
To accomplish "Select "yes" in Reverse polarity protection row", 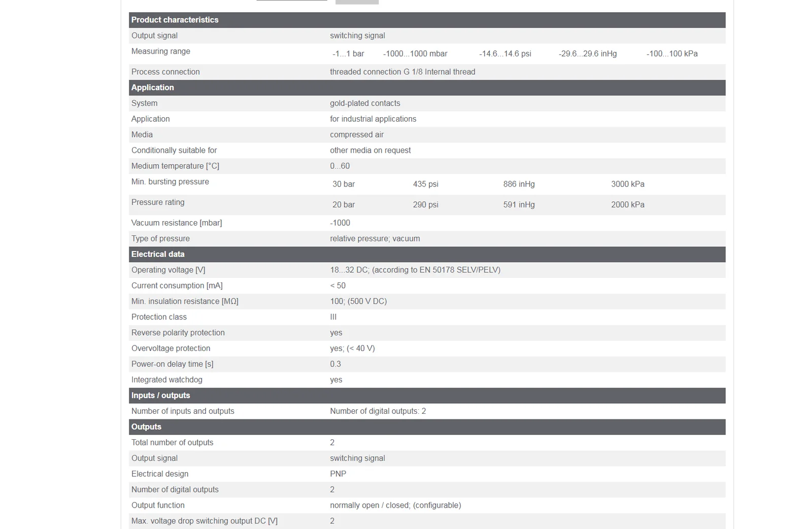I will click(x=336, y=333).
